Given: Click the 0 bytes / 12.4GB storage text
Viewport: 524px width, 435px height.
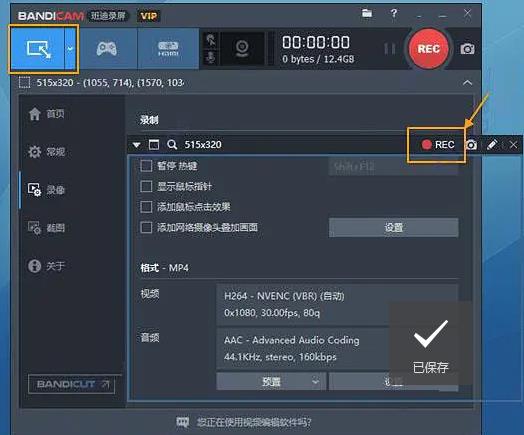Looking at the screenshot, I should (318, 59).
